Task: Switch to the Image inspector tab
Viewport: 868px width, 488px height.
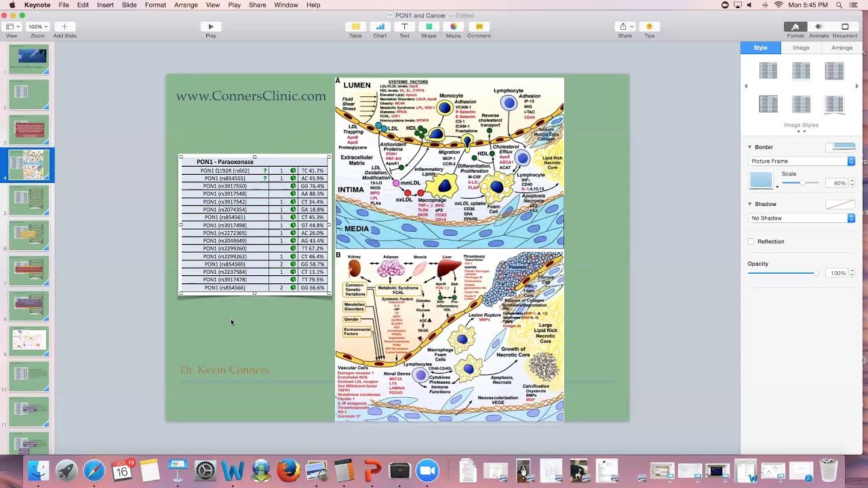Action: 801,47
